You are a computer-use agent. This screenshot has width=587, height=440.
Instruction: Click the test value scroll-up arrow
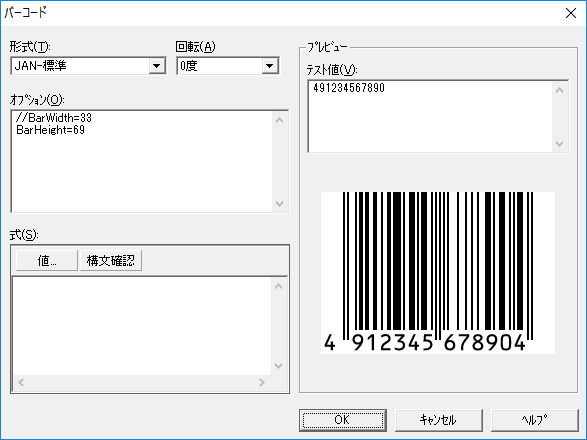point(560,90)
